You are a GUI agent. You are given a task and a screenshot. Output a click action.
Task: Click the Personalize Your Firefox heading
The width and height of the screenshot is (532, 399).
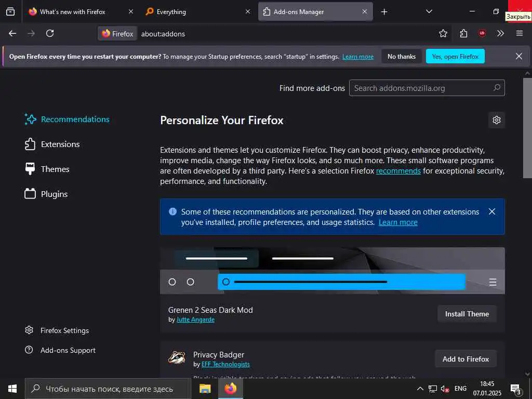pyautogui.click(x=221, y=120)
